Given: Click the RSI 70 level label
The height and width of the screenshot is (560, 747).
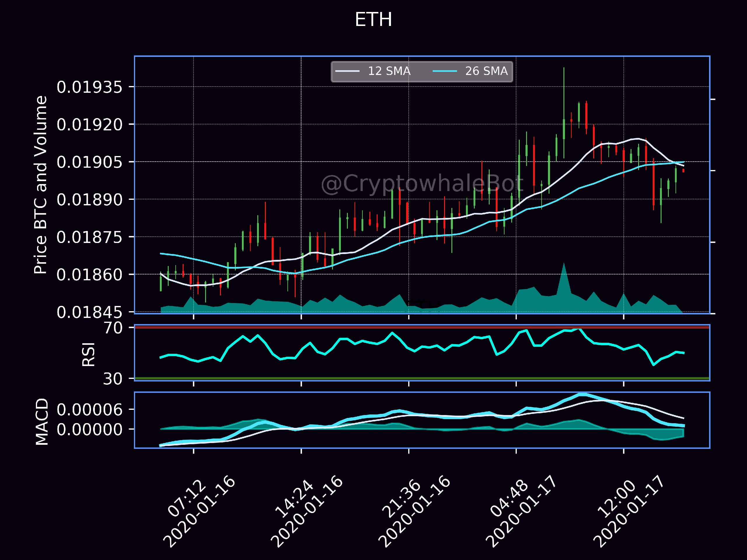Looking at the screenshot, I should click(x=113, y=328).
